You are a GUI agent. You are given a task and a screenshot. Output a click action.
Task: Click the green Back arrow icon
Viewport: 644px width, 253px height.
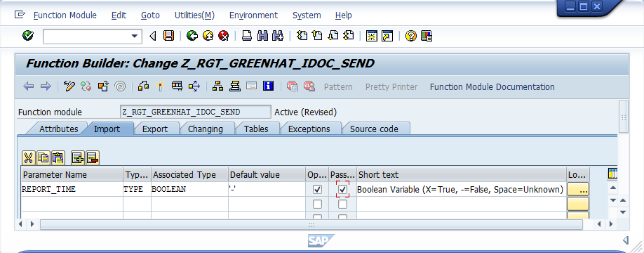192,36
